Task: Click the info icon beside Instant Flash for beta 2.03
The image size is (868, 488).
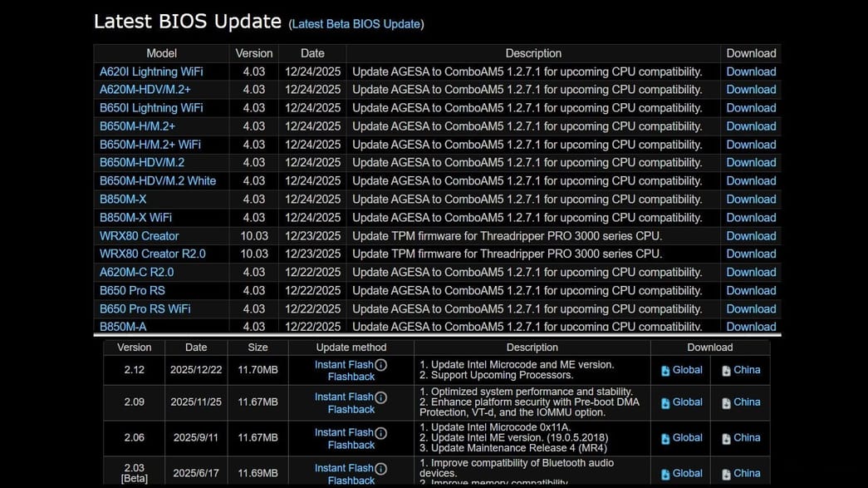Action: coord(380,467)
